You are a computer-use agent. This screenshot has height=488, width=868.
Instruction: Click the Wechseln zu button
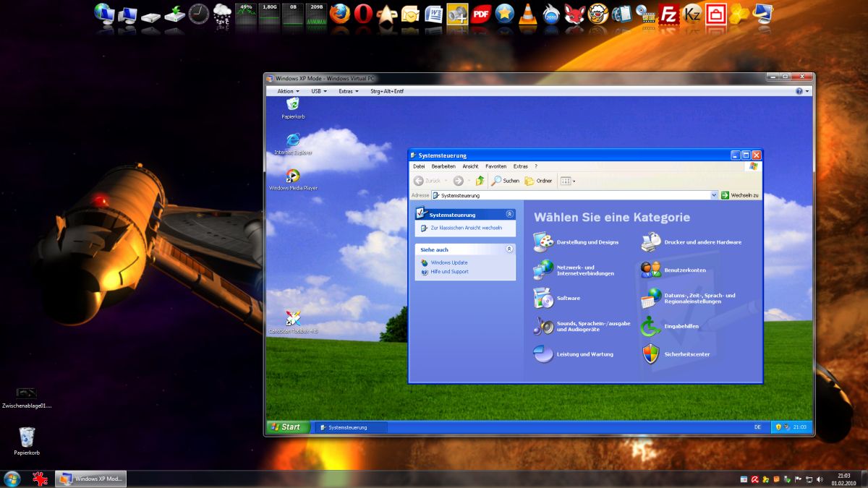pyautogui.click(x=740, y=195)
